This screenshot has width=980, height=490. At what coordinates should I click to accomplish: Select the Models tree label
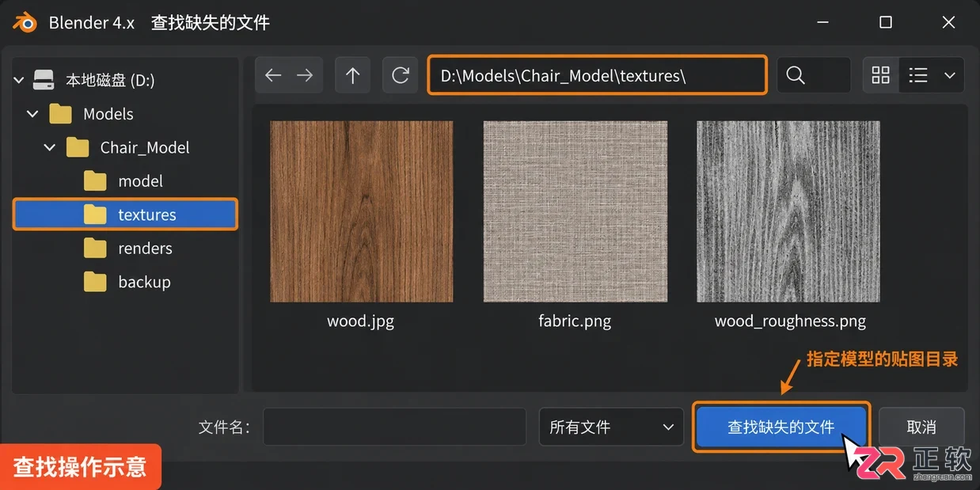pyautogui.click(x=108, y=114)
